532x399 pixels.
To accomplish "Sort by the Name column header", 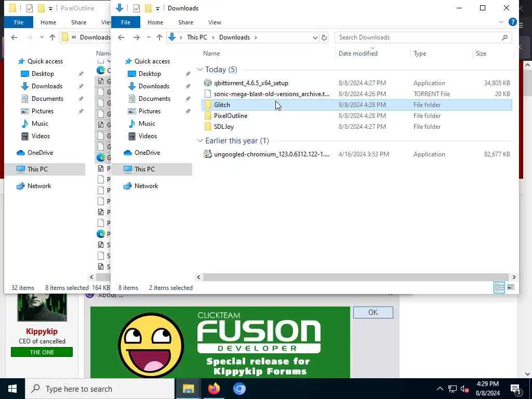I will tap(211, 54).
